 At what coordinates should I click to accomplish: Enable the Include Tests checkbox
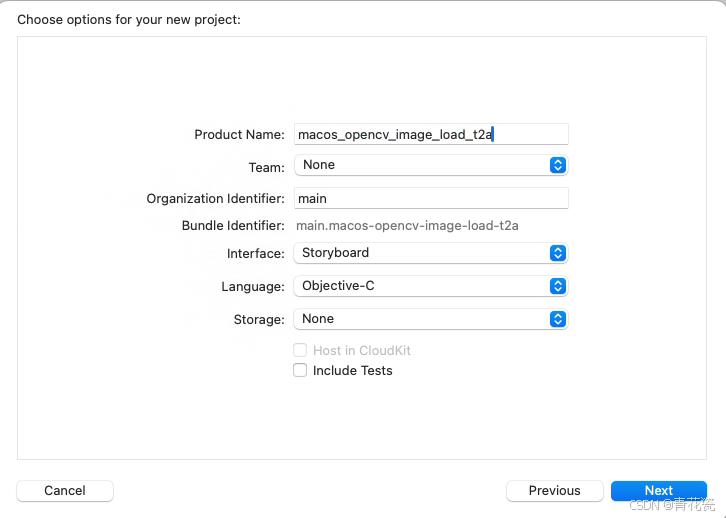[x=300, y=370]
